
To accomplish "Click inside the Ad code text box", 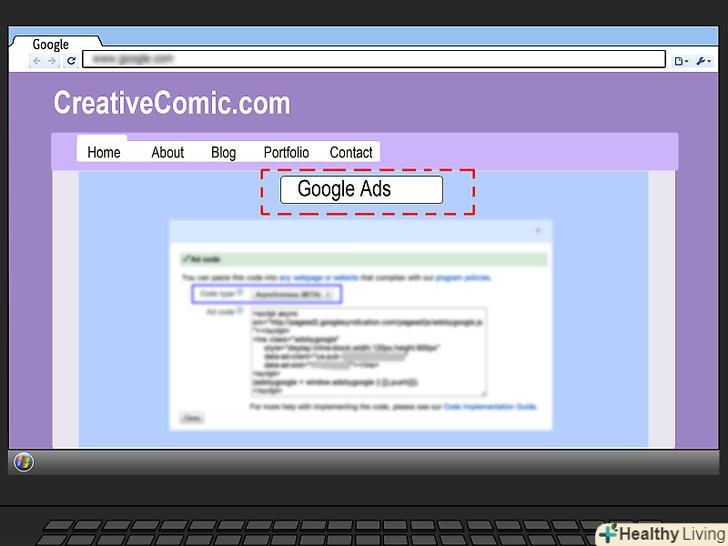I will (368, 351).
